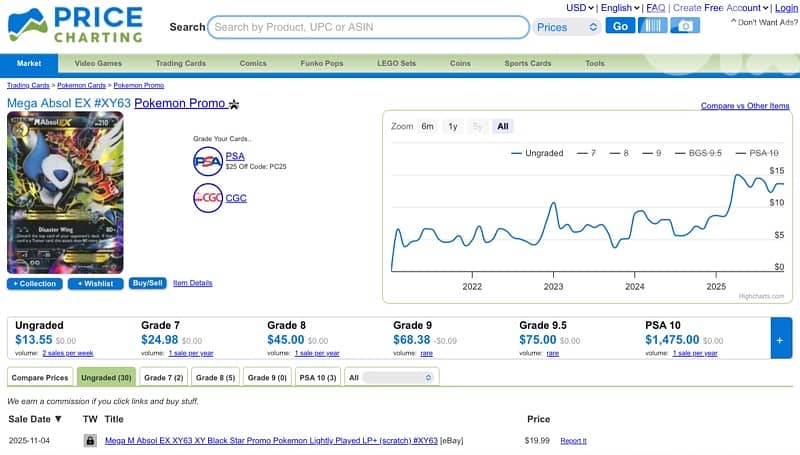Click the product search input field

point(369,27)
